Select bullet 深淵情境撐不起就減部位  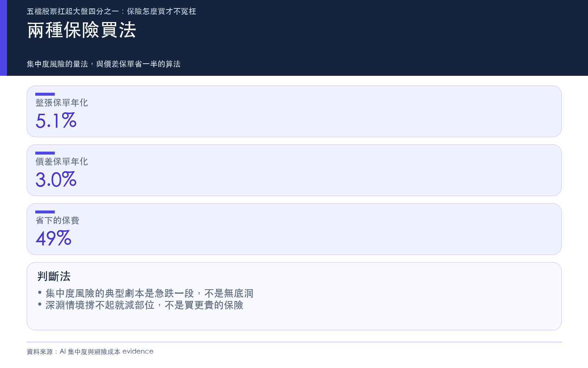point(100,305)
